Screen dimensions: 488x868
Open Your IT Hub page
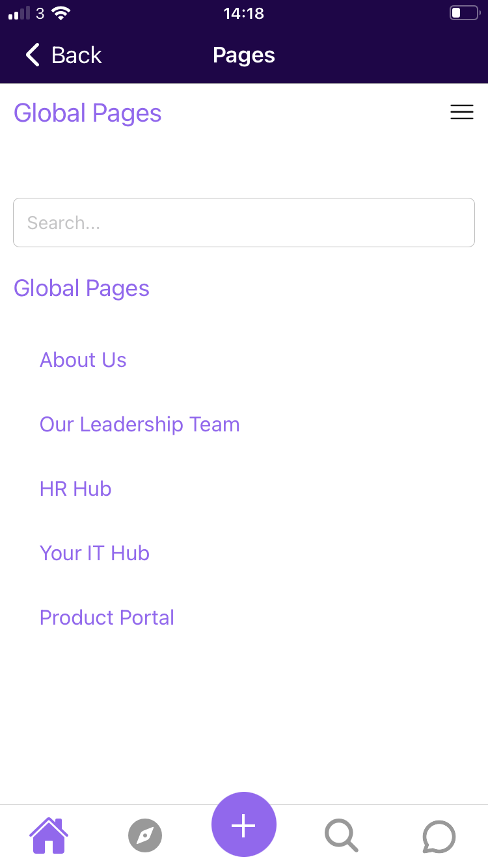tap(95, 553)
